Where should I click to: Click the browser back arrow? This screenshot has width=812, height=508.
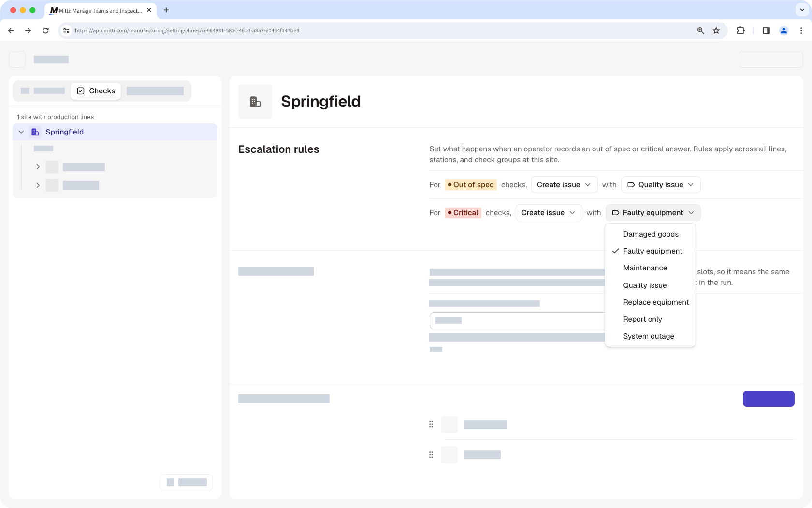[11, 30]
